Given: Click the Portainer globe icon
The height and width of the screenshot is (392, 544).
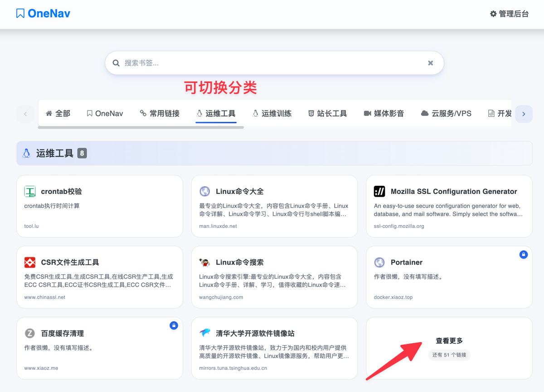Looking at the screenshot, I should [x=379, y=262].
